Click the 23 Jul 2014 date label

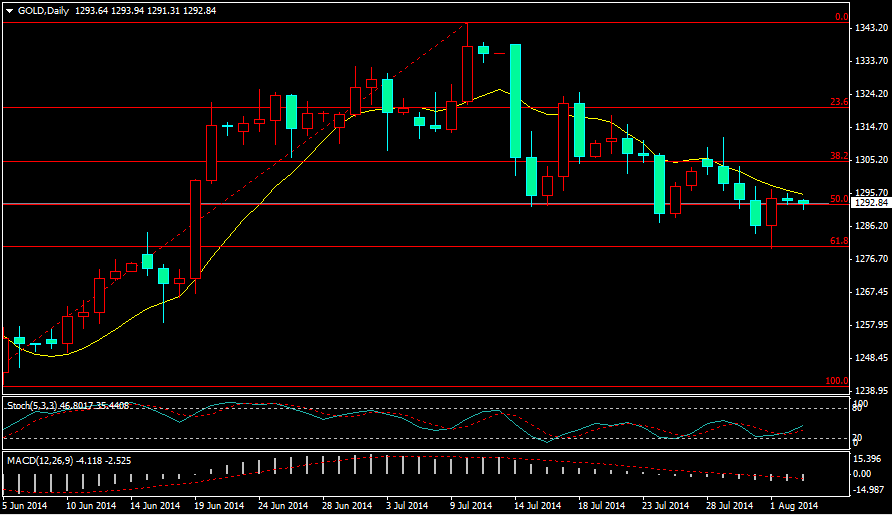pyautogui.click(x=666, y=505)
